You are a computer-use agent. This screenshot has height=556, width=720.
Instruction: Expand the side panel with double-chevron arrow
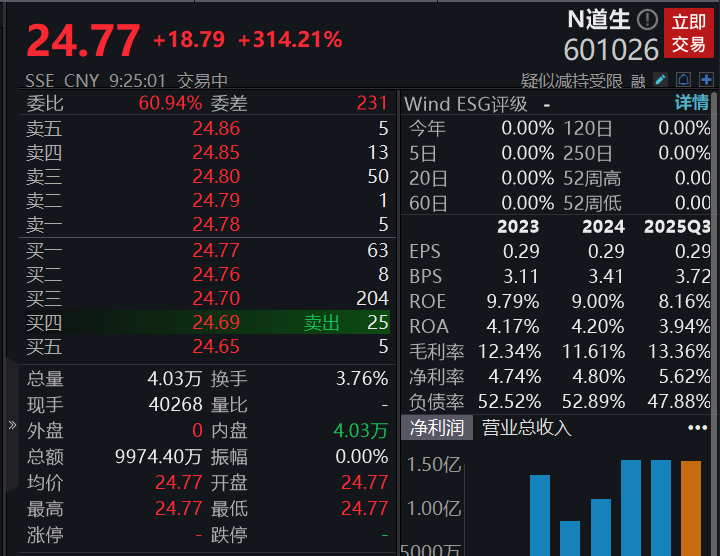pyautogui.click(x=12, y=425)
